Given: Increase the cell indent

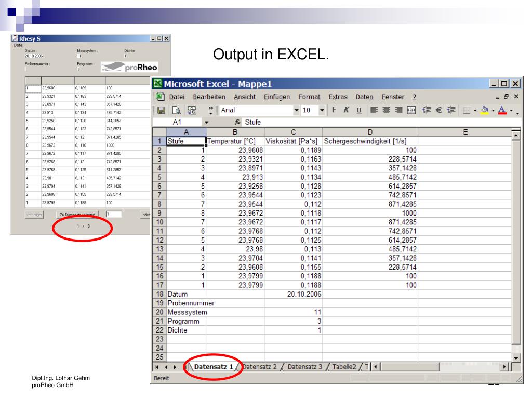Looking at the screenshot, I should 451,110.
